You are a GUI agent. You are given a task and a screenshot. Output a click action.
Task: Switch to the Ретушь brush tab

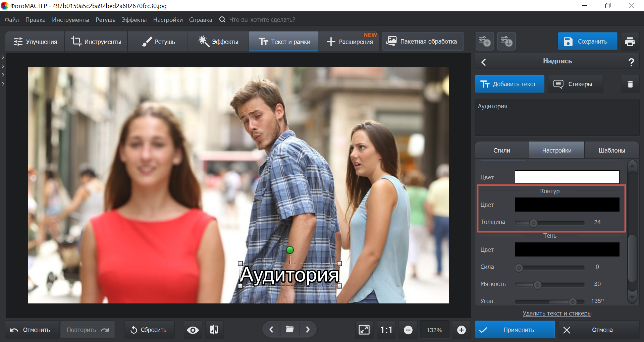[158, 42]
